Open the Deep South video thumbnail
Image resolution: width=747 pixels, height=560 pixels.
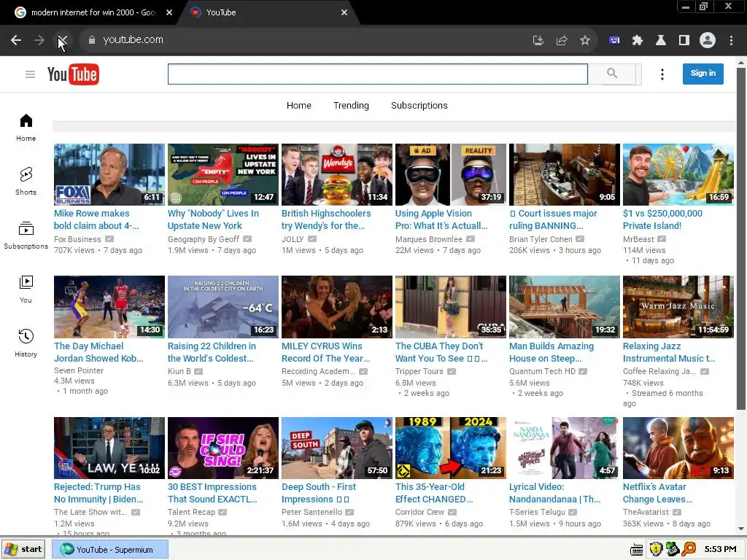(x=337, y=448)
